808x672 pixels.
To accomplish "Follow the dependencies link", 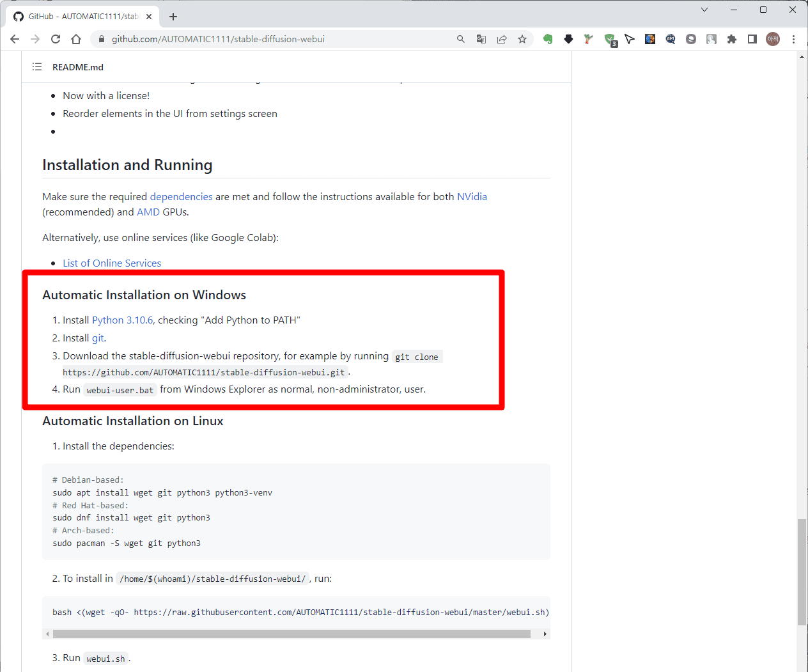I will pyautogui.click(x=181, y=196).
